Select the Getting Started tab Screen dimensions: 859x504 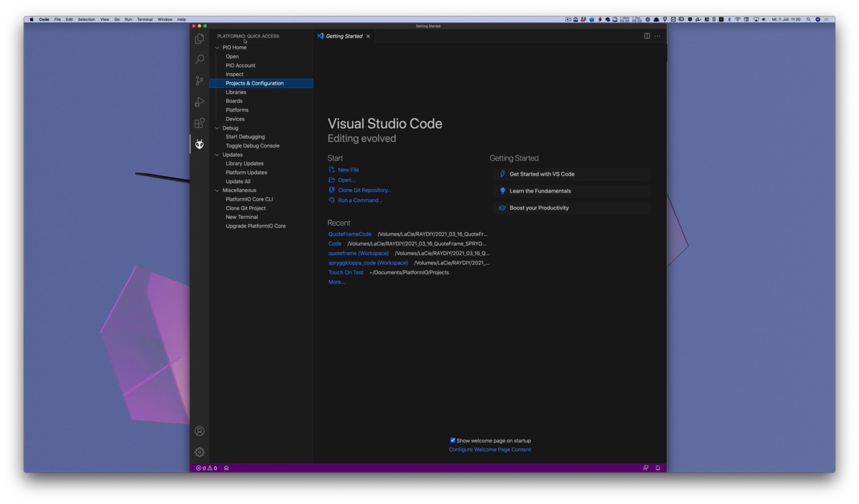pos(344,36)
